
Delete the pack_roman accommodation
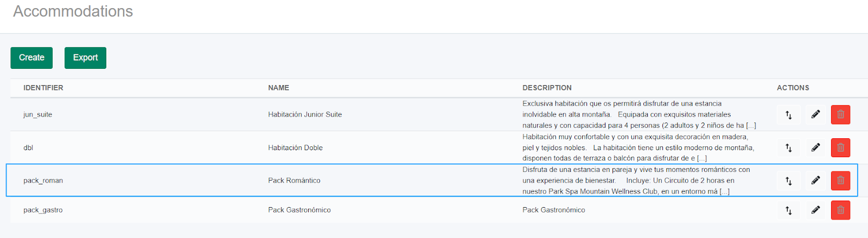(x=840, y=181)
